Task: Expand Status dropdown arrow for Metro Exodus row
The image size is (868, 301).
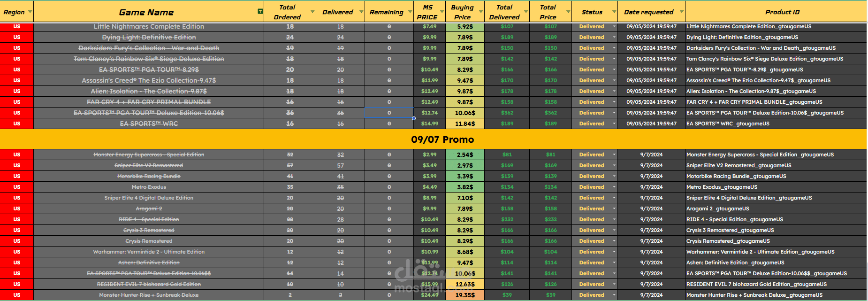Action: [x=614, y=187]
